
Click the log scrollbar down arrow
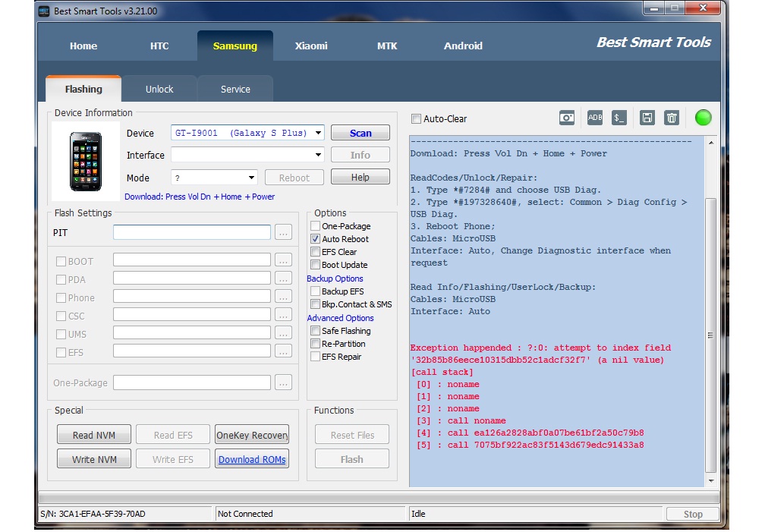pyautogui.click(x=711, y=480)
